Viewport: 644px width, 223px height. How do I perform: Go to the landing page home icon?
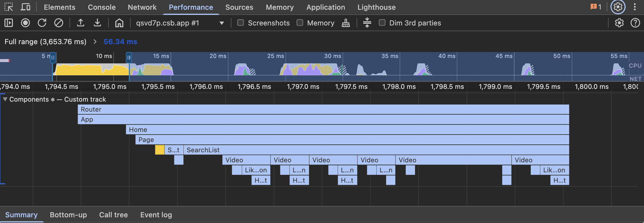coord(119,23)
